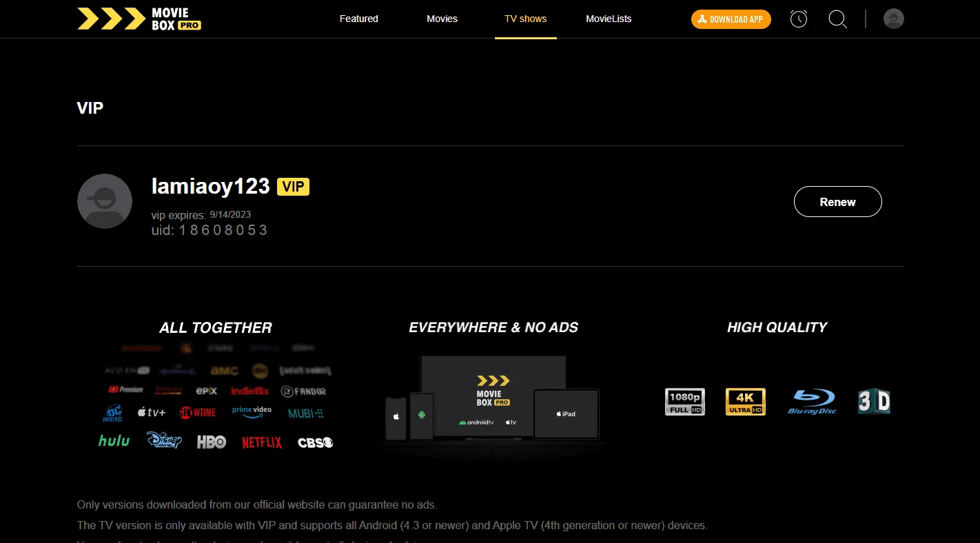Click the uid 18608053 text
Image resolution: width=980 pixels, height=543 pixels.
click(210, 230)
